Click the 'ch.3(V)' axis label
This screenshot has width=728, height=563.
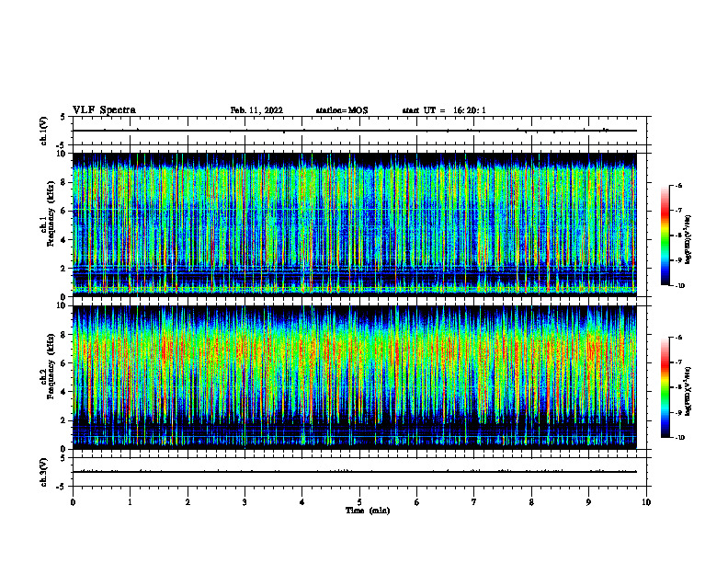tap(44, 472)
